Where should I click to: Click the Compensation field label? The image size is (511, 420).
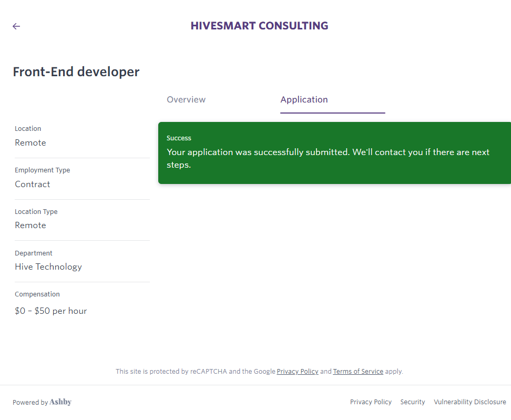[x=37, y=294]
